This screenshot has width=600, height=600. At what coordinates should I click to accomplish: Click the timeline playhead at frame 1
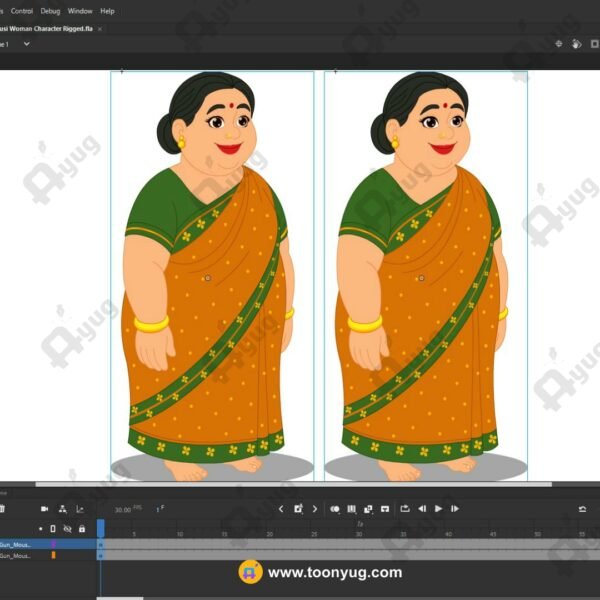click(101, 528)
